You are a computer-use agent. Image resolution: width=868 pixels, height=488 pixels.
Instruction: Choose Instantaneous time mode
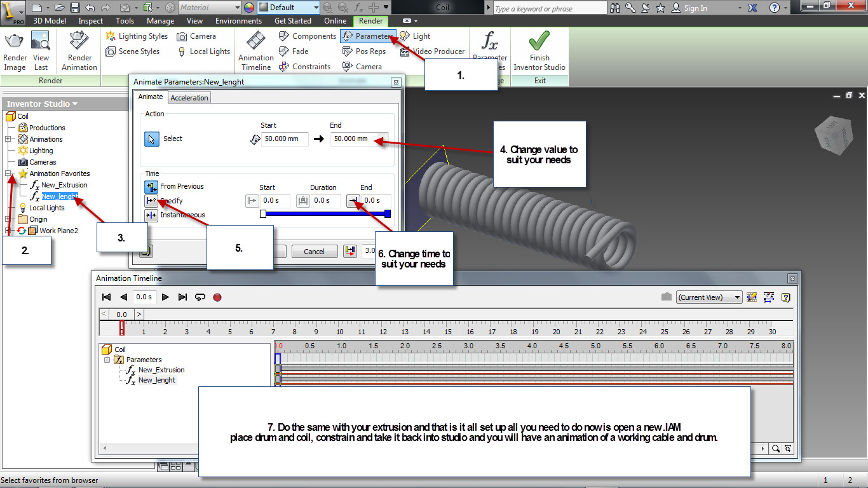point(151,215)
